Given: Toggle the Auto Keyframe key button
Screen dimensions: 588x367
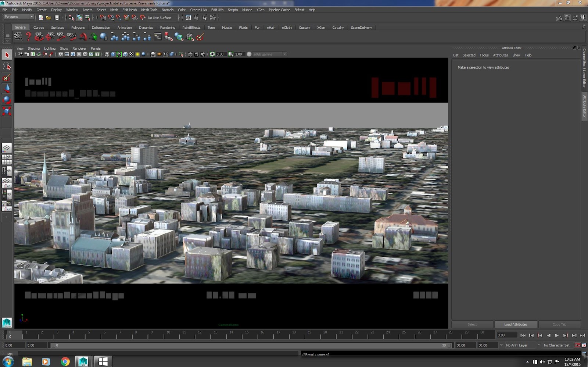Looking at the screenshot, I should tap(577, 345).
